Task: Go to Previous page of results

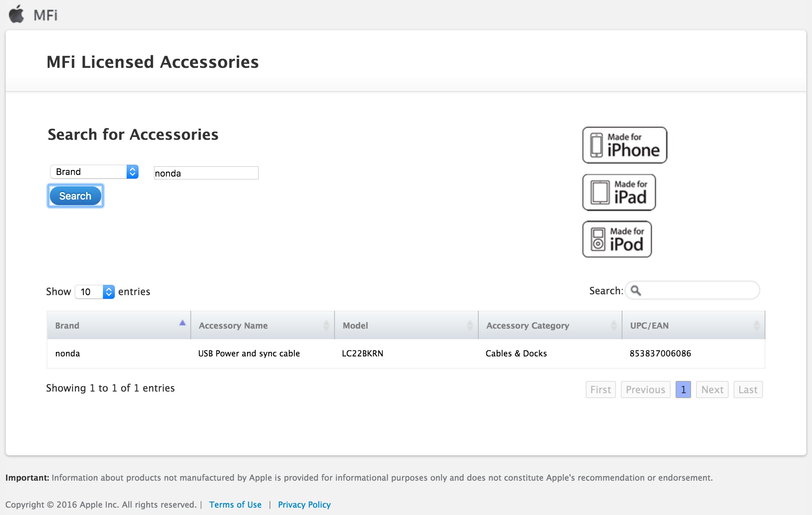Action: tap(645, 390)
